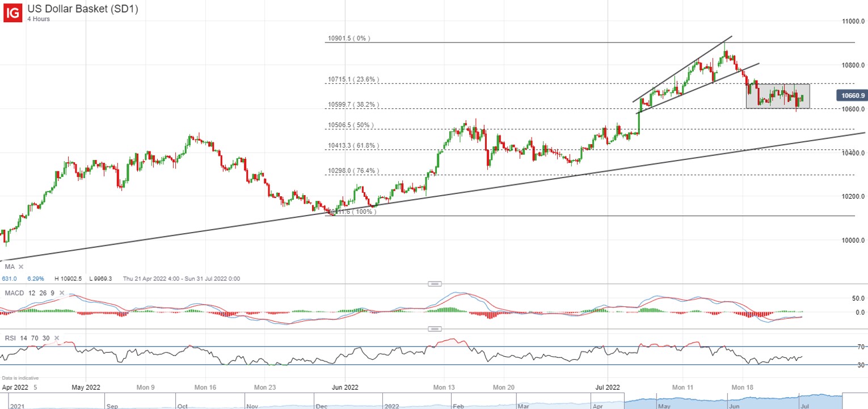
Task: Click the 11000.0 price axis label
Action: pos(853,21)
